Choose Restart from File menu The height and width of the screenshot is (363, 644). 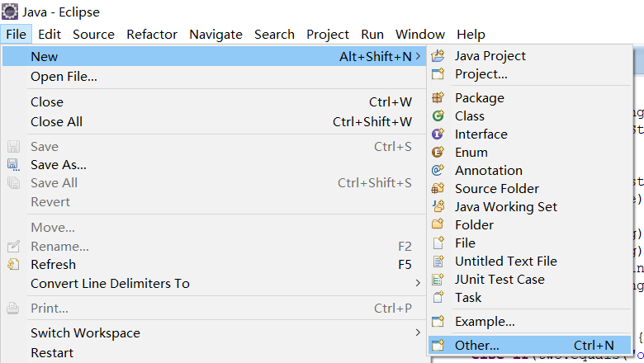pos(214,353)
